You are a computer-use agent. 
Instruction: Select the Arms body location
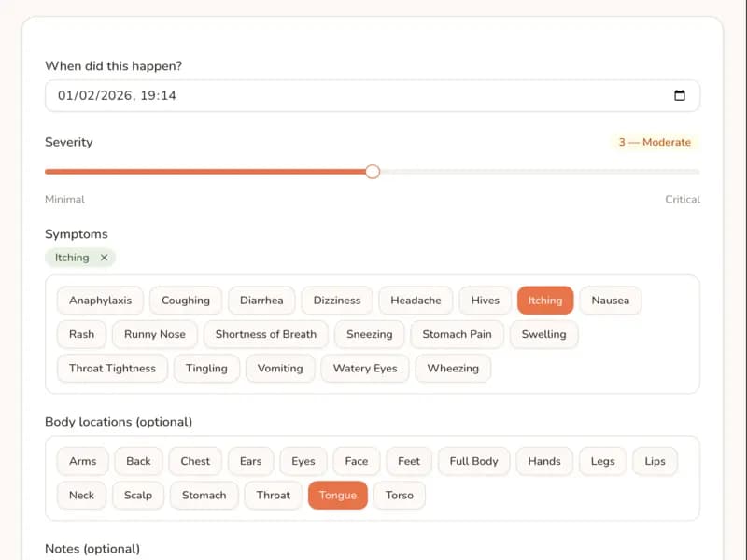[82, 460]
